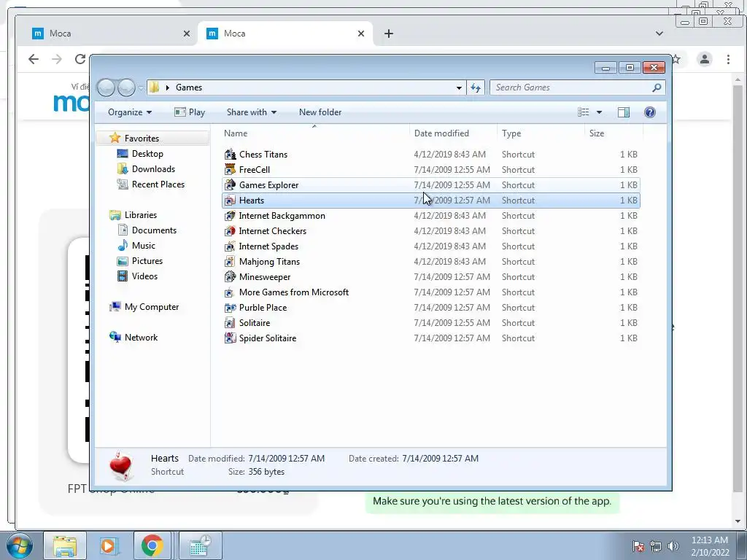Click the More Games from Microsoft icon
Viewport: 747px width, 560px height.
coord(230,292)
